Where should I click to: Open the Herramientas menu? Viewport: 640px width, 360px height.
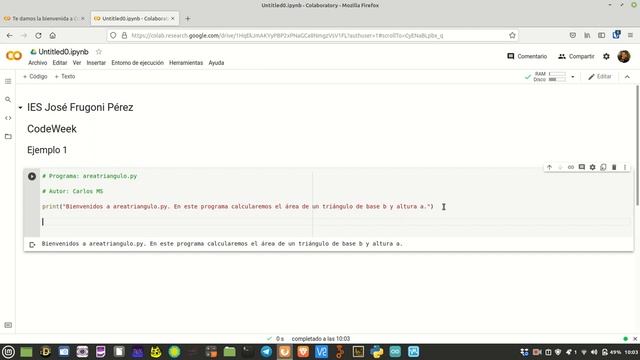(x=186, y=63)
